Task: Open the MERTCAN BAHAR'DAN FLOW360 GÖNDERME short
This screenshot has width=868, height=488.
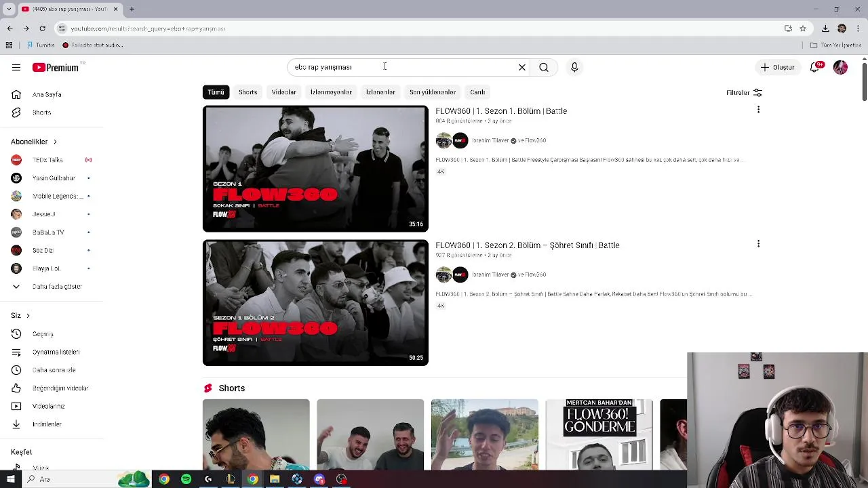Action: [x=599, y=434]
